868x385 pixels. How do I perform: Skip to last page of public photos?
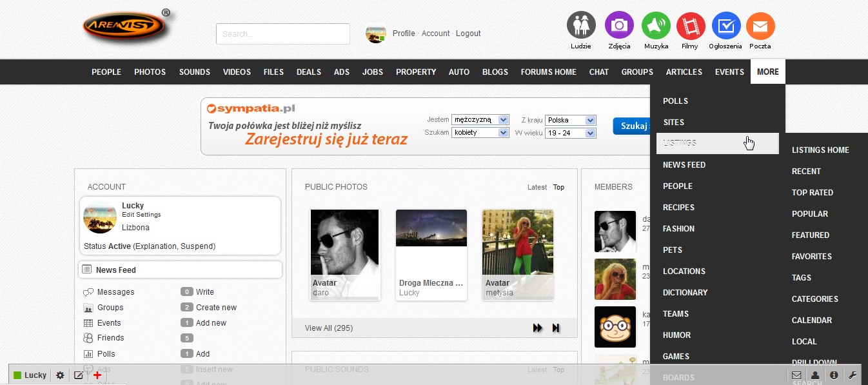(556, 328)
